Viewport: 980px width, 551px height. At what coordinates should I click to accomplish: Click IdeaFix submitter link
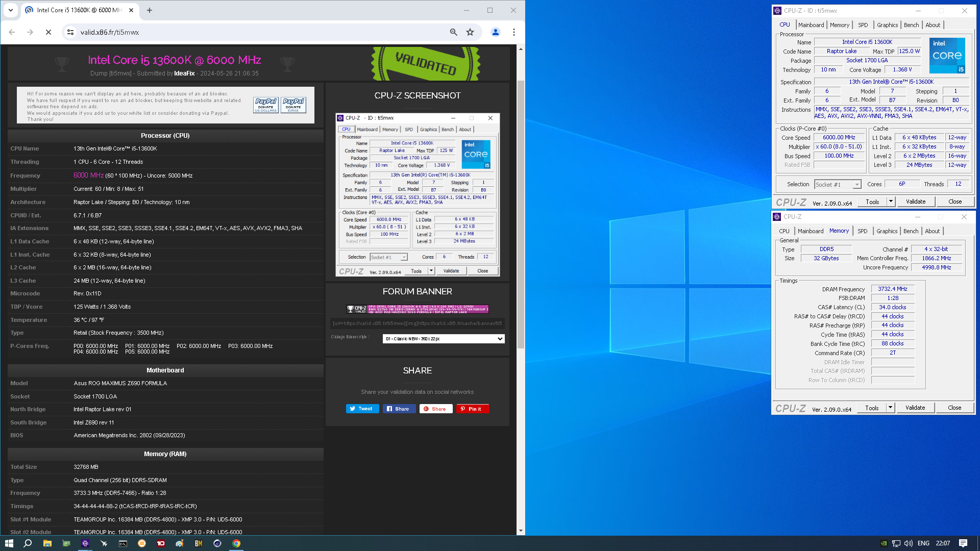[x=184, y=73]
